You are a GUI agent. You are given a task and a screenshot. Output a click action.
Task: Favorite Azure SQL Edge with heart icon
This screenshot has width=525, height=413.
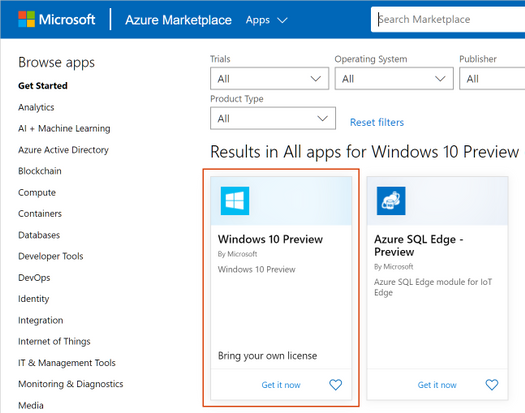[x=492, y=385]
